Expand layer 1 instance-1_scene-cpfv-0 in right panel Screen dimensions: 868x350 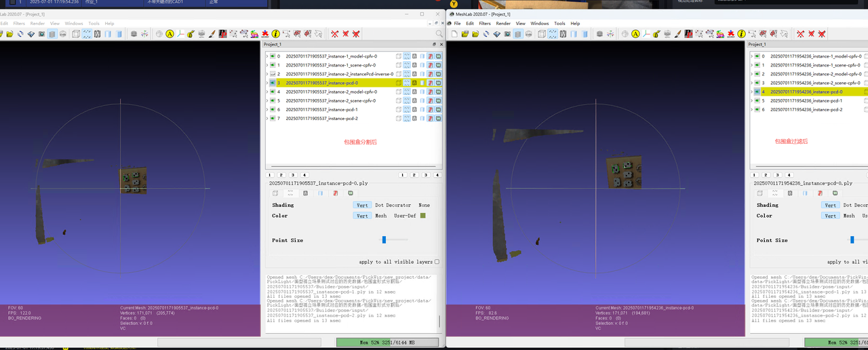[751, 65]
